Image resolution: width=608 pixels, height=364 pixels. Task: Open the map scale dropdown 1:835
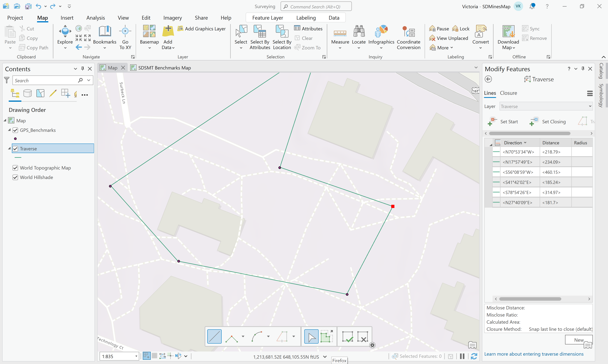[136, 356]
